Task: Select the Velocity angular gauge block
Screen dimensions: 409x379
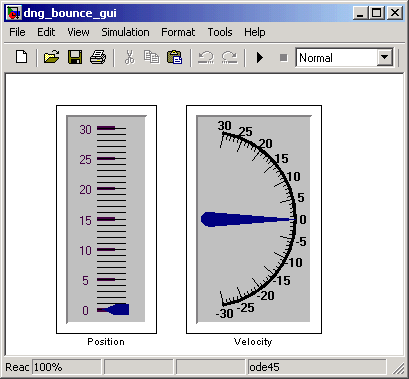Action: (x=254, y=219)
